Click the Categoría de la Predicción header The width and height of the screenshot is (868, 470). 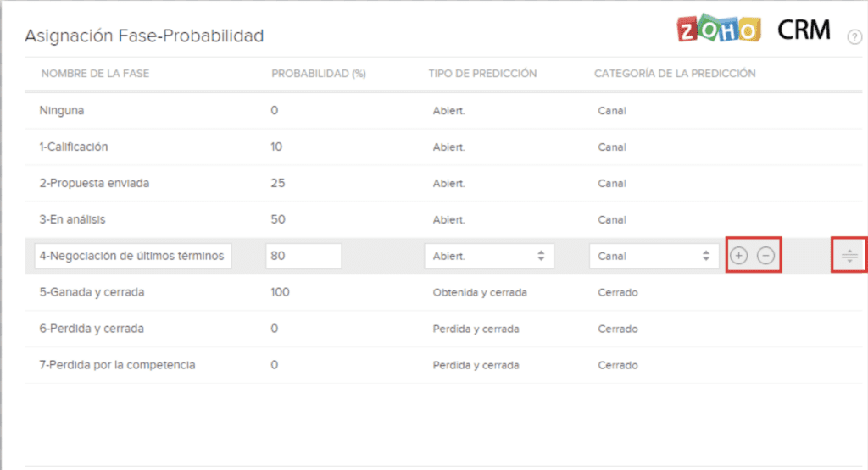point(675,74)
